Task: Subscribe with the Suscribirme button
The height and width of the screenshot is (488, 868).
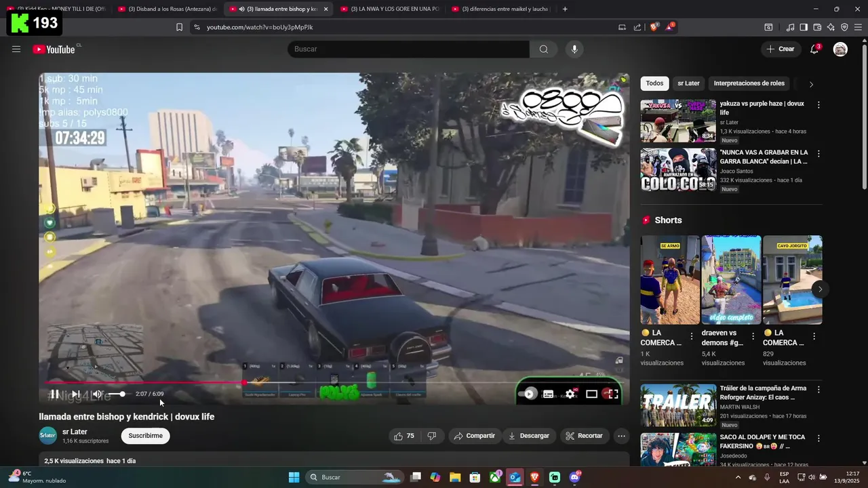Action: [146, 436]
